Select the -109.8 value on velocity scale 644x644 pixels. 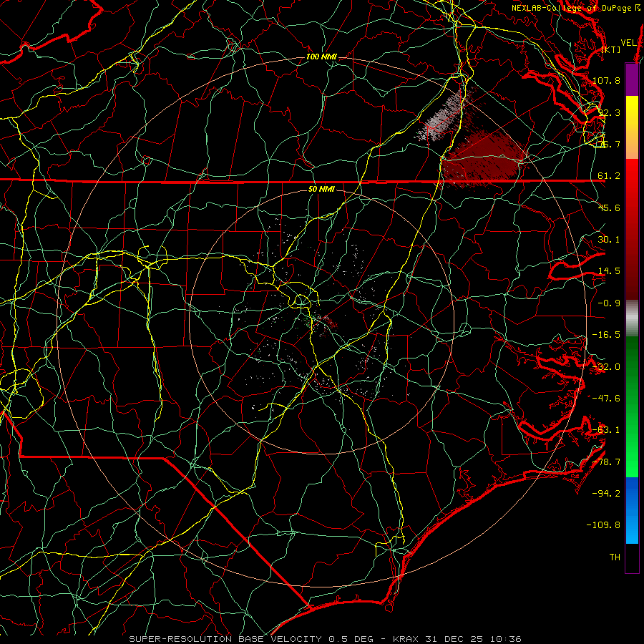click(x=604, y=525)
